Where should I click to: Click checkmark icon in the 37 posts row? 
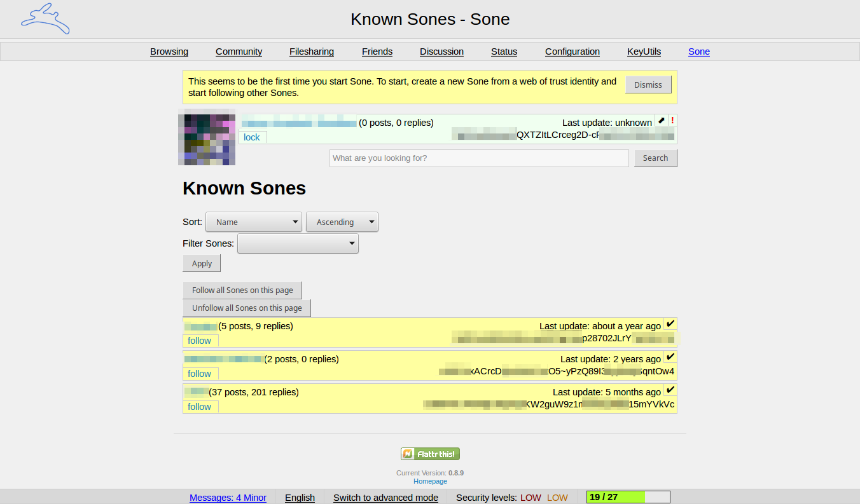pyautogui.click(x=670, y=390)
